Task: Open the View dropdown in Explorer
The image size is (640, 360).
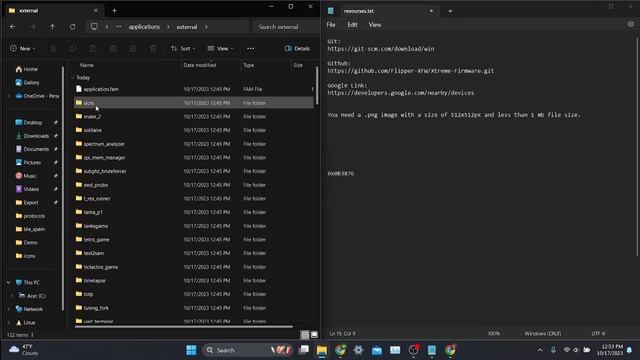Action: coord(220,49)
